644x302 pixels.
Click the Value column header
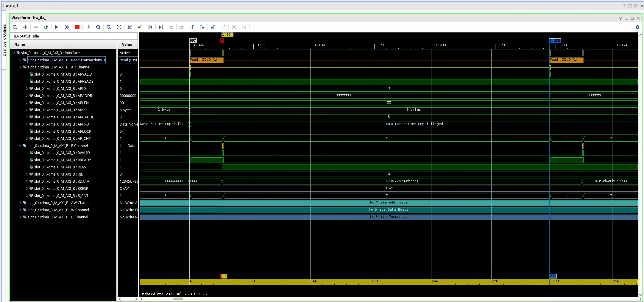(x=127, y=45)
